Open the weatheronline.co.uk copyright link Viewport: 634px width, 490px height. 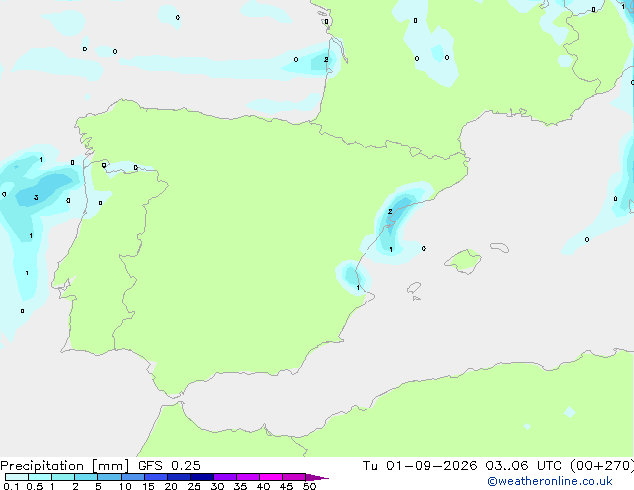pyautogui.click(x=550, y=481)
